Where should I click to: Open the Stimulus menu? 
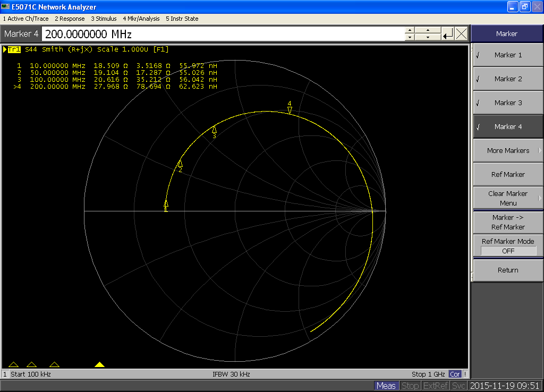(x=104, y=19)
